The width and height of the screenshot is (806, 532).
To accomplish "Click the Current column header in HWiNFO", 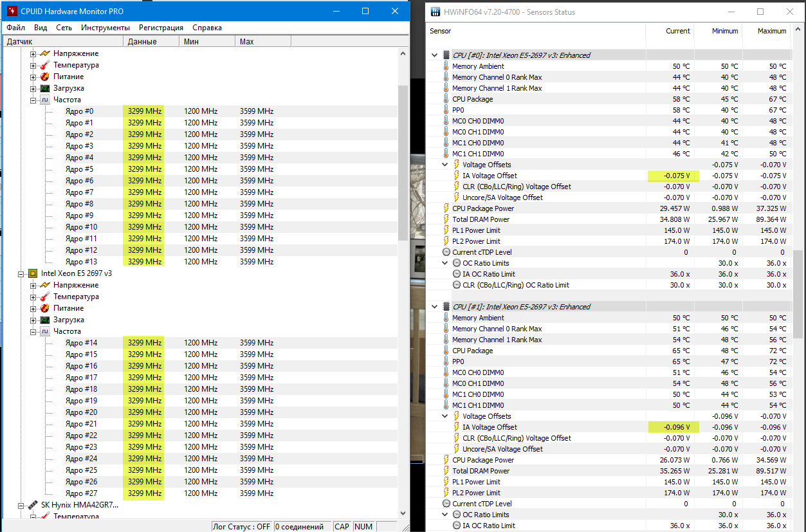I will (x=670, y=31).
